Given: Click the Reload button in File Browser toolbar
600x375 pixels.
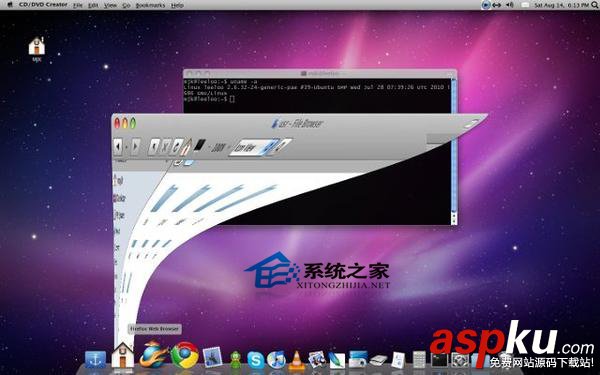Looking at the screenshot, I should [177, 146].
